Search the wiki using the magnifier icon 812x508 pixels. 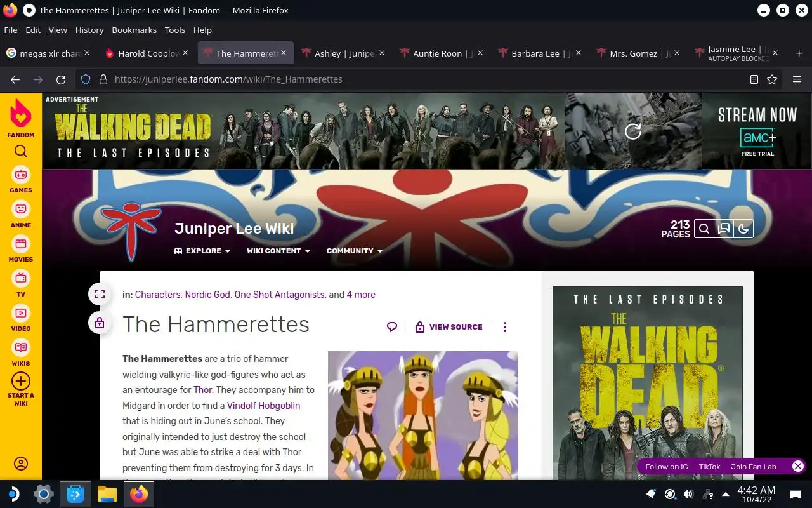coord(704,229)
